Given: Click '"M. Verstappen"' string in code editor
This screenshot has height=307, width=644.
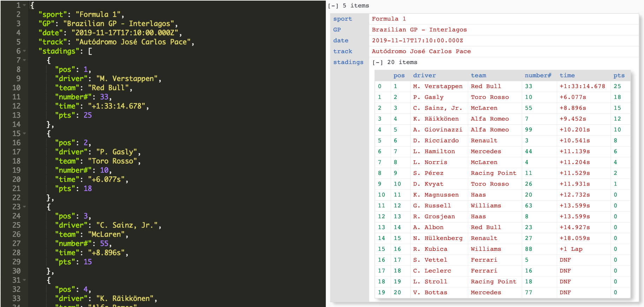Looking at the screenshot, I should [x=127, y=79].
